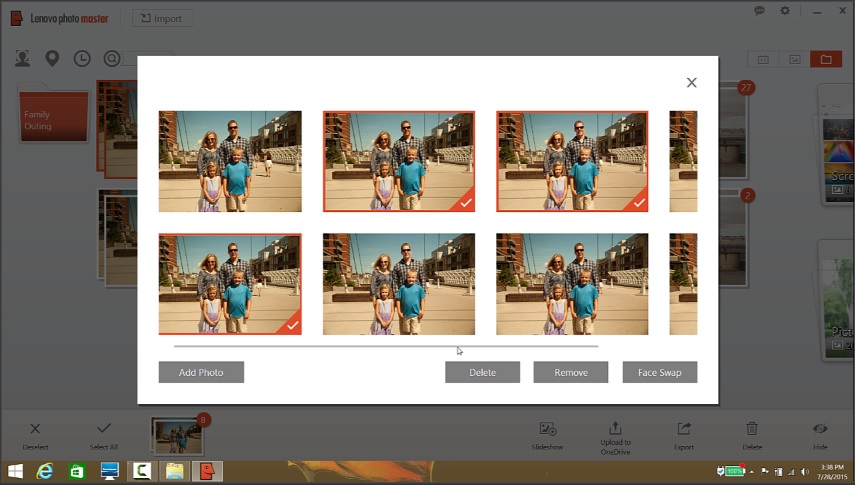Open the photo stack with badge 2
This screenshot has width=855, height=485.
(x=733, y=238)
